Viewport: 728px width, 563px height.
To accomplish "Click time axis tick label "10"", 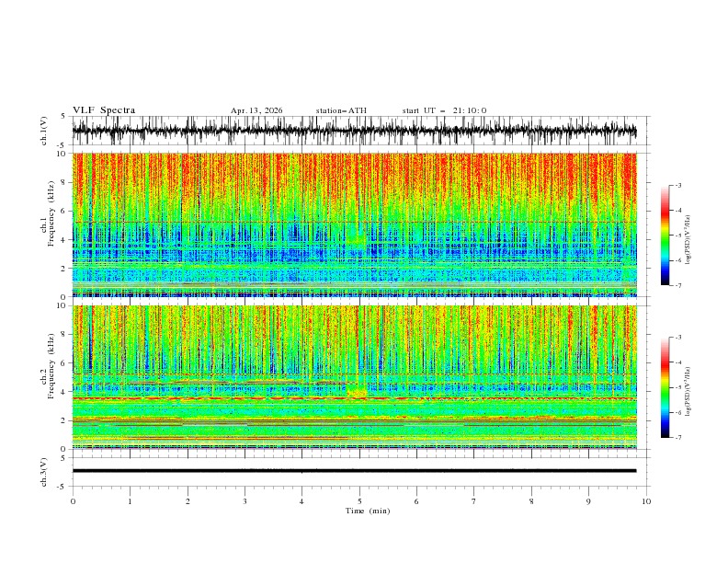I will [x=646, y=501].
